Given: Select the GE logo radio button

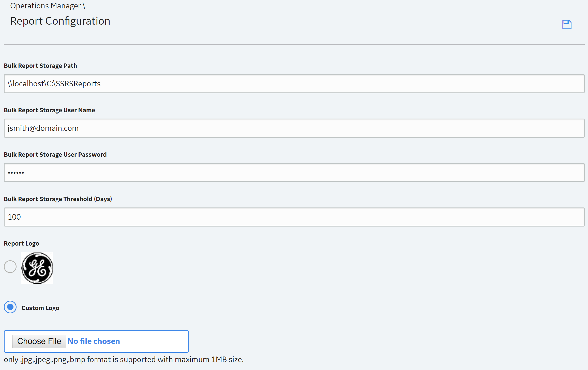Looking at the screenshot, I should click(x=10, y=267).
